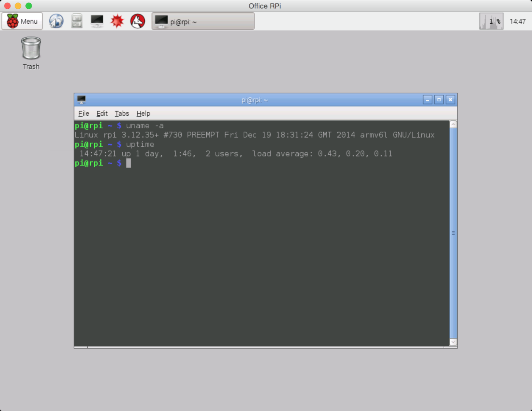This screenshot has width=532, height=411.
Task: Click the terminal icon in its title bar
Action: coord(81,99)
